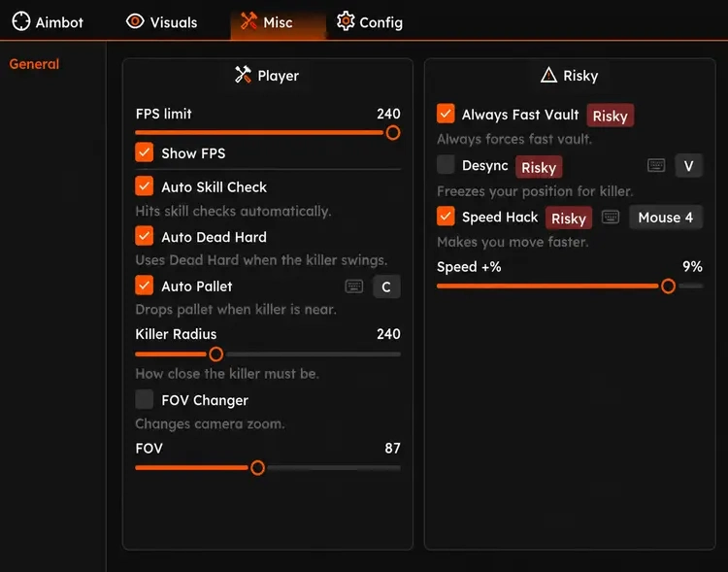Click the Killer Radius slider handle

click(x=215, y=354)
